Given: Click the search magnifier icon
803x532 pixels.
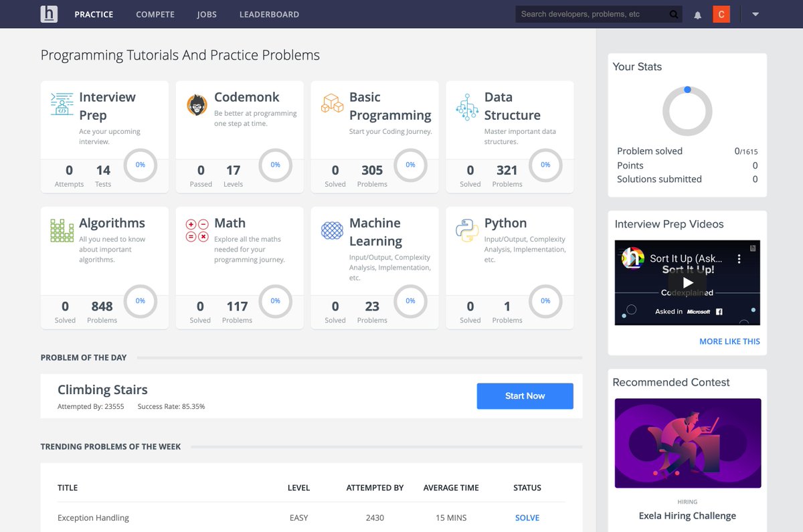Looking at the screenshot, I should click(674, 14).
